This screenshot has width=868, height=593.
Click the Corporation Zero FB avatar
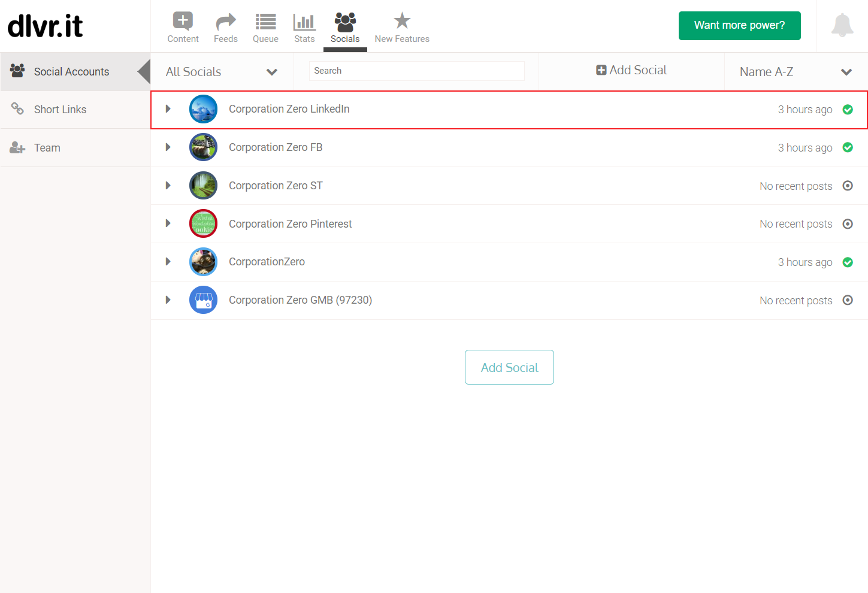203,147
